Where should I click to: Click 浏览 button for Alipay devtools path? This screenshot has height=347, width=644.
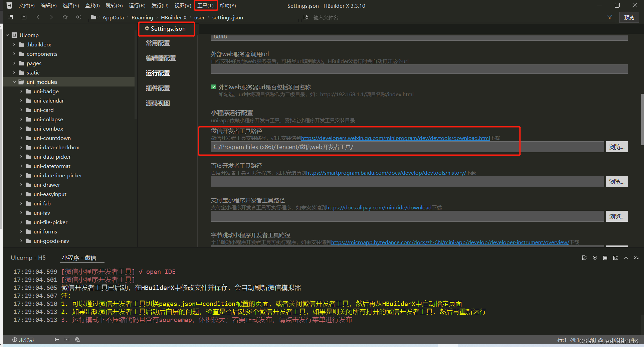(617, 216)
